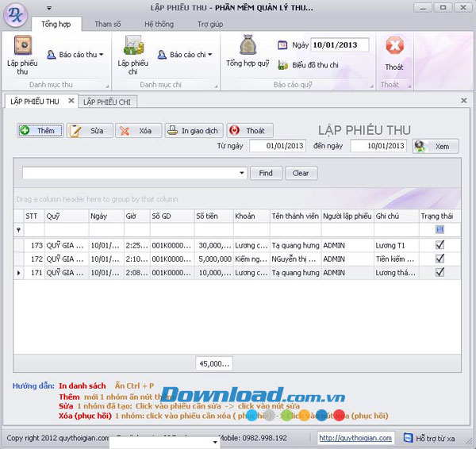The image size is (476, 449).
Task: Click the Lập phiếu chi ribbon icon
Action: [x=132, y=45]
